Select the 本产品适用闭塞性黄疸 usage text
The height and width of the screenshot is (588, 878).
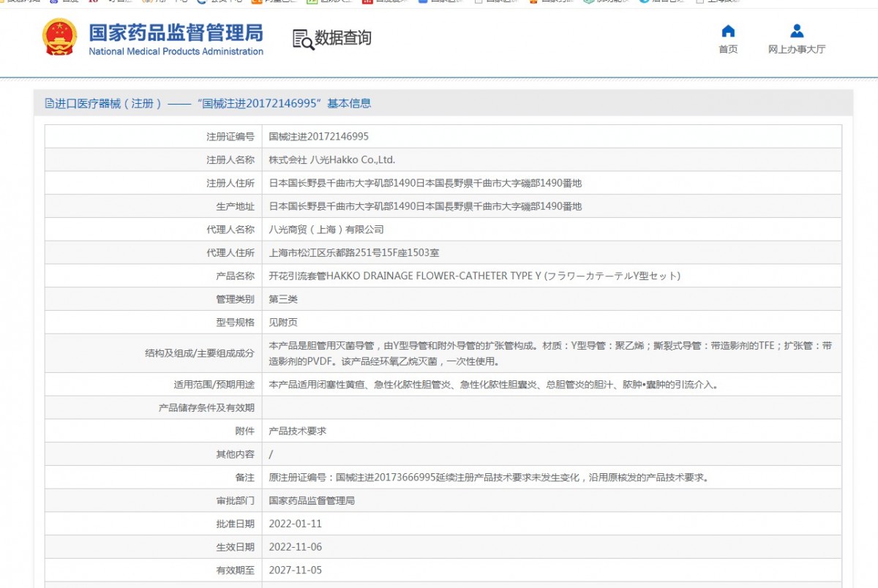(494, 384)
